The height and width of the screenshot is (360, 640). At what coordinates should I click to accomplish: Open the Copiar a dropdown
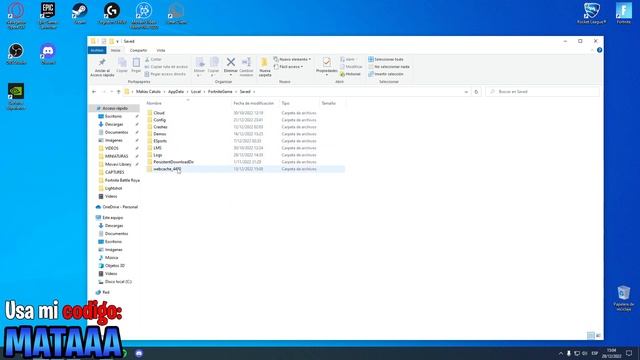pyautogui.click(x=213, y=67)
